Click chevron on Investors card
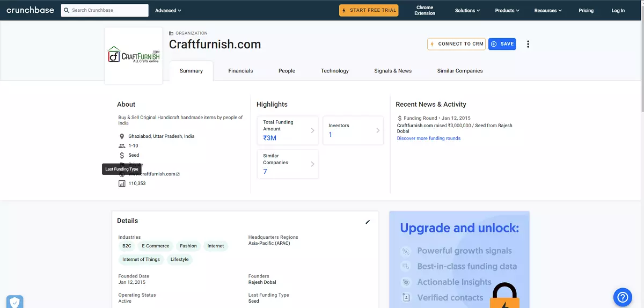This screenshot has width=644, height=308. click(x=378, y=130)
